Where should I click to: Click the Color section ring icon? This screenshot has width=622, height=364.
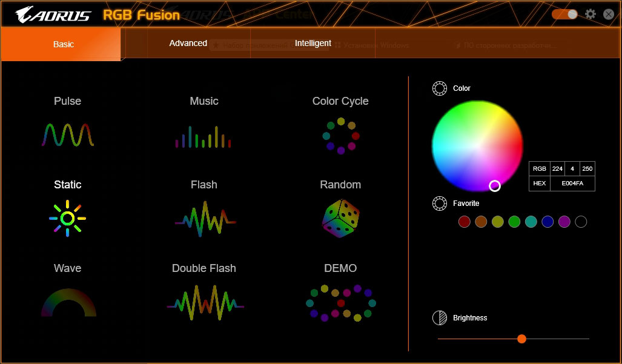440,88
